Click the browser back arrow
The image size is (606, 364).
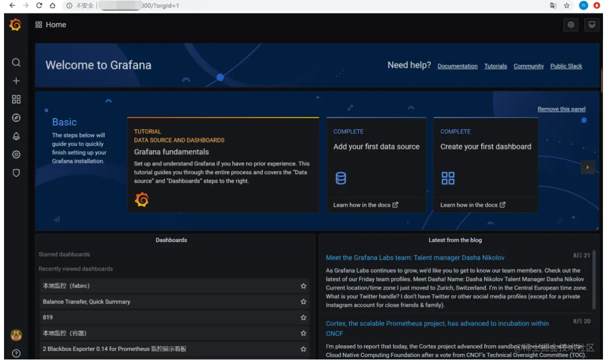12,6
